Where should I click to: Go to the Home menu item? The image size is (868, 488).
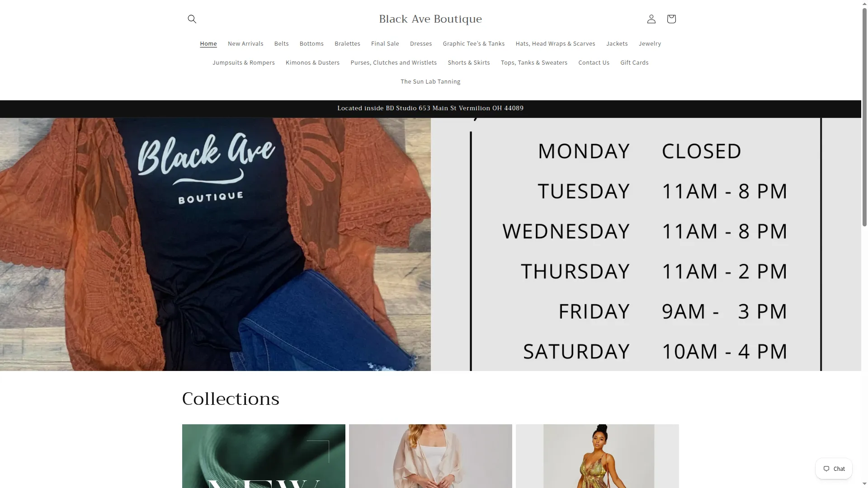(208, 43)
